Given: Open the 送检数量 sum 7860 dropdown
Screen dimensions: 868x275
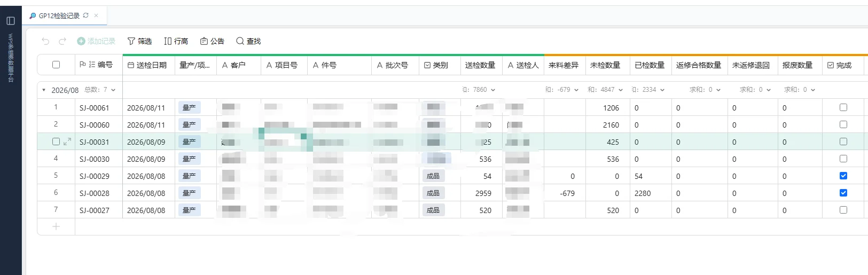Looking at the screenshot, I should pos(479,90).
